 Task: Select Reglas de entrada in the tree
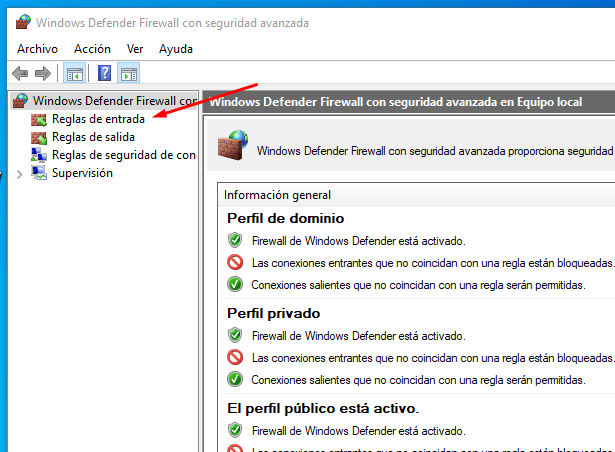(98, 119)
